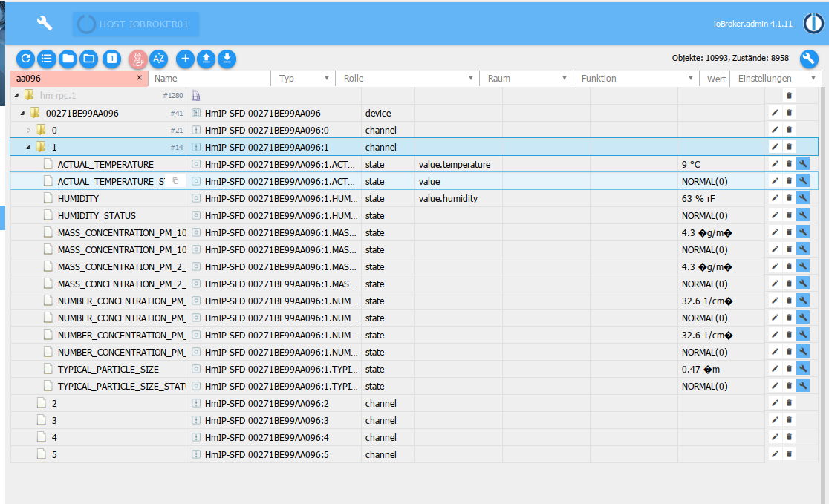
Task: Collapse the hm-rpc.1 tree node
Action: click(16, 96)
